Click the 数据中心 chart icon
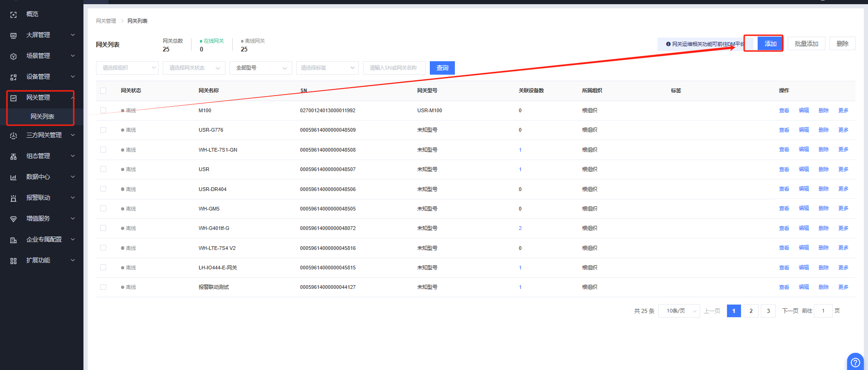This screenshot has width=868, height=370. pos(13,178)
